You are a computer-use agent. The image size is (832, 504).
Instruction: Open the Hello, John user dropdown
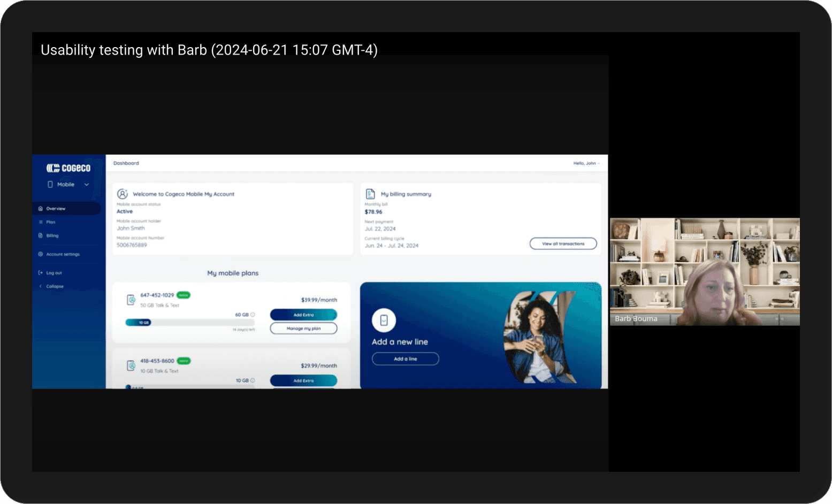point(586,163)
